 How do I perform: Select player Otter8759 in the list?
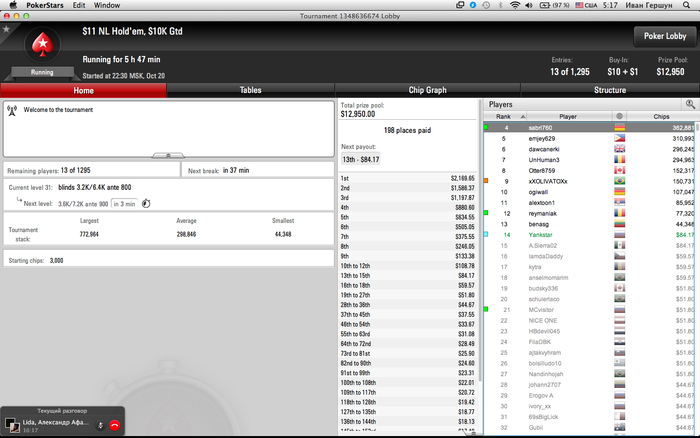[x=589, y=171]
